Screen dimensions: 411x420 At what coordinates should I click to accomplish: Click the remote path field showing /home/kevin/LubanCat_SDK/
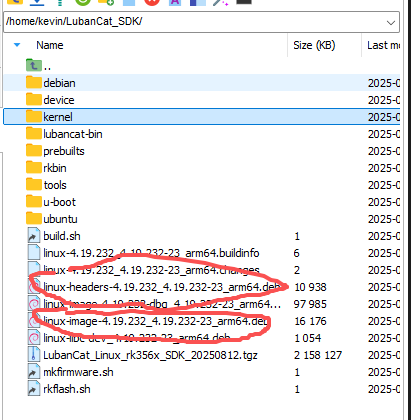tap(201, 22)
